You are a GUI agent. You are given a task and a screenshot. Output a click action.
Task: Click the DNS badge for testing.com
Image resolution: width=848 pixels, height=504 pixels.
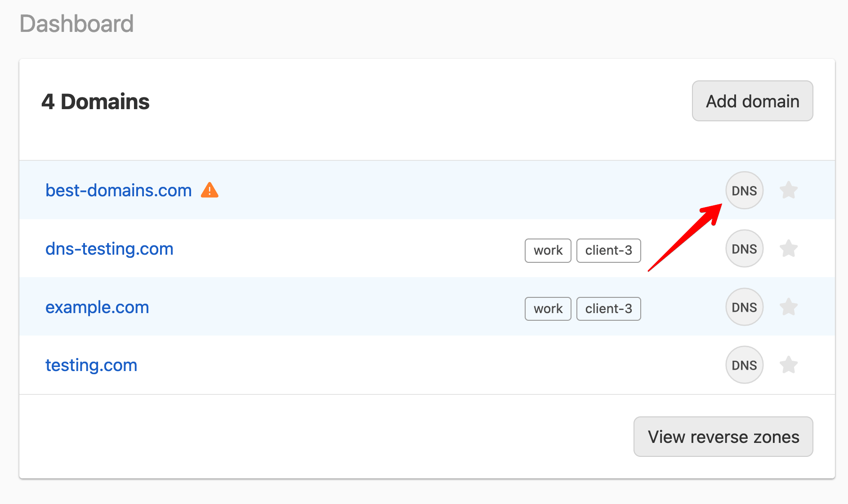pyautogui.click(x=744, y=365)
